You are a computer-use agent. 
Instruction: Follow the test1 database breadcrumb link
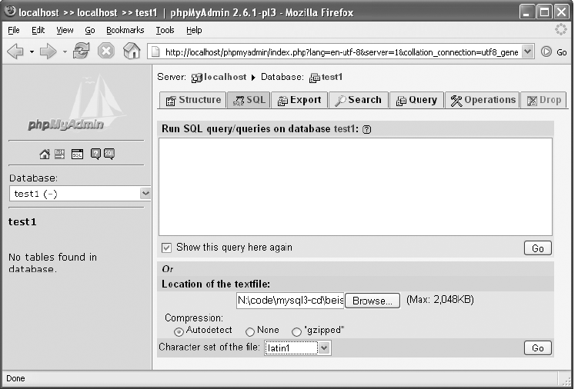pos(332,77)
